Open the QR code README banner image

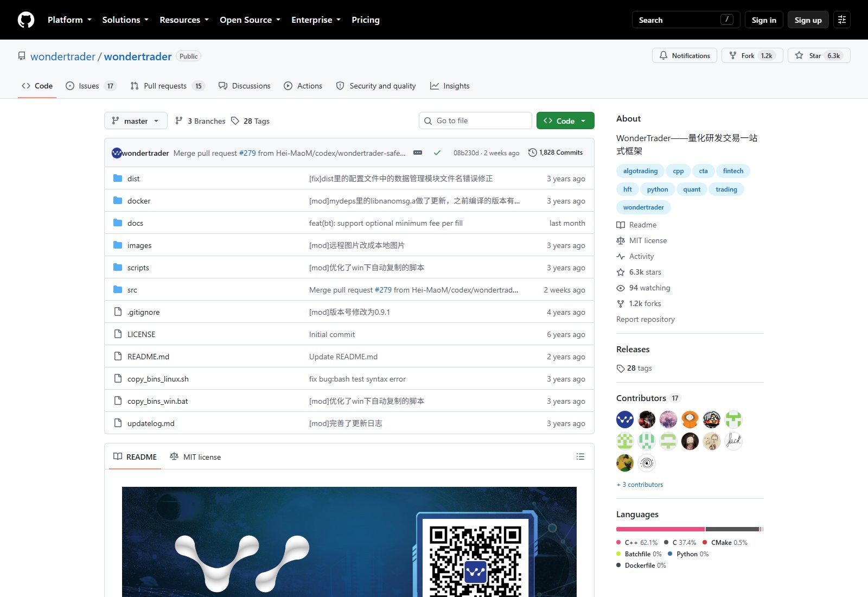[x=349, y=542]
